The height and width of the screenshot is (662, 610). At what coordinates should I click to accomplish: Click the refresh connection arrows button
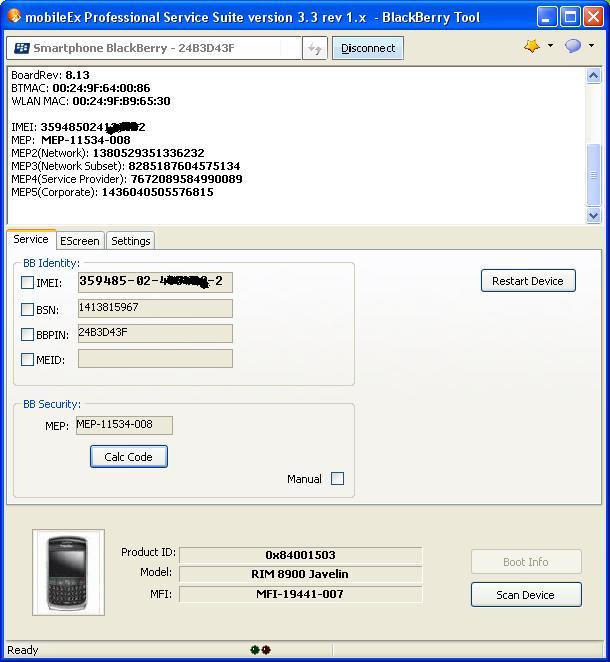pos(315,48)
